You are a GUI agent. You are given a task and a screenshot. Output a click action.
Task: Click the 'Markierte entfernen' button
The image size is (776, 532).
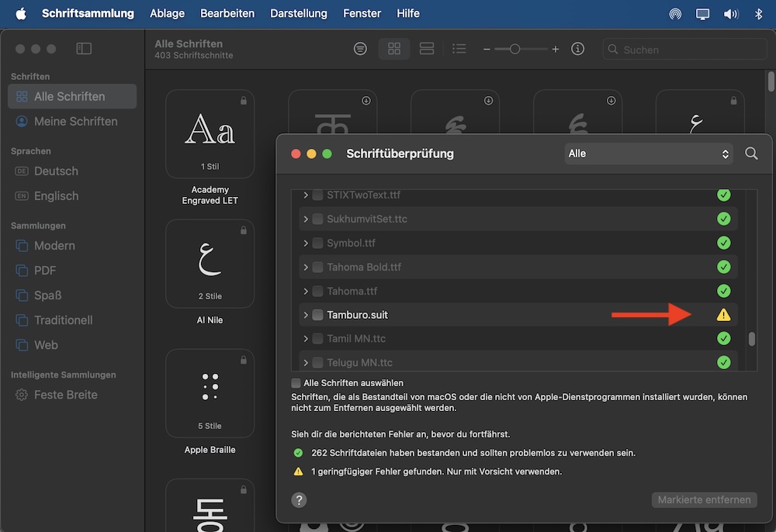click(x=704, y=499)
